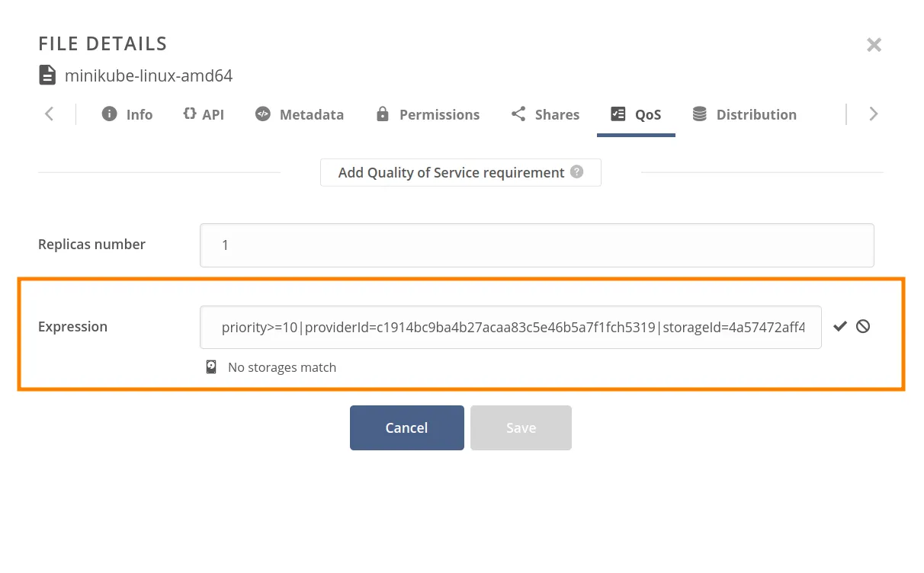Open Metadata via the code icon

click(x=262, y=114)
